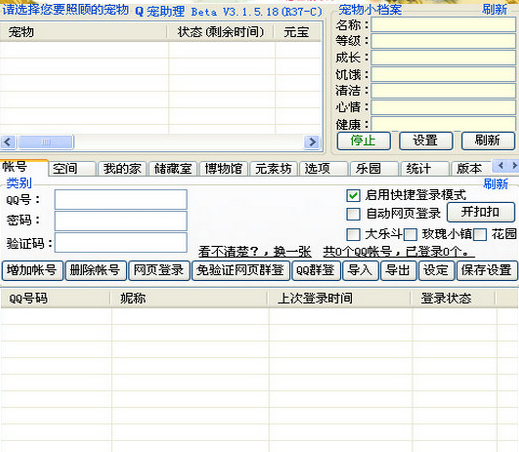The width and height of the screenshot is (519, 452).
Task: Click the 导出 button
Action: [398, 270]
